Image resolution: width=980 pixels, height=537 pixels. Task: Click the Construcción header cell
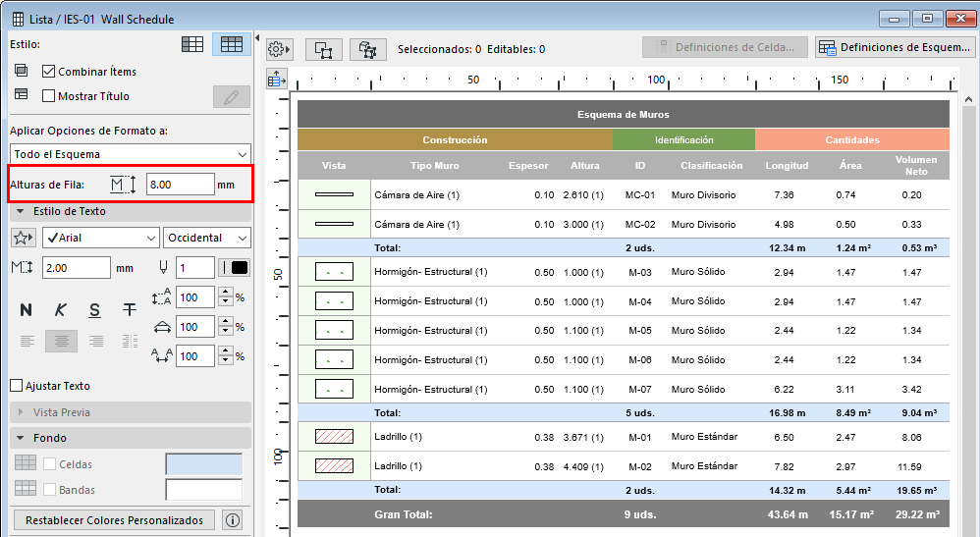tap(455, 140)
